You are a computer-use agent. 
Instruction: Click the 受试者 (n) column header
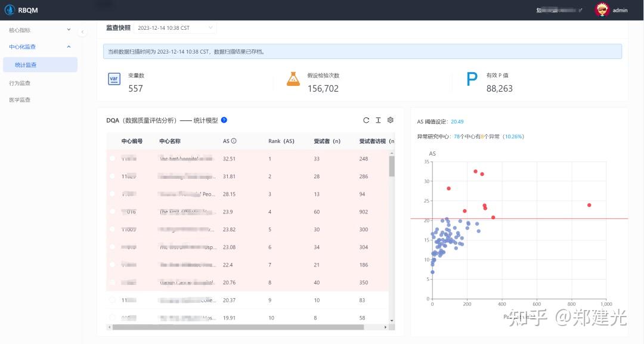point(327,141)
